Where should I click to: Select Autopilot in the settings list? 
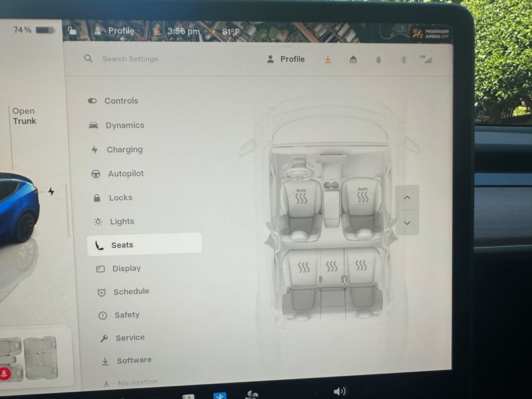126,174
